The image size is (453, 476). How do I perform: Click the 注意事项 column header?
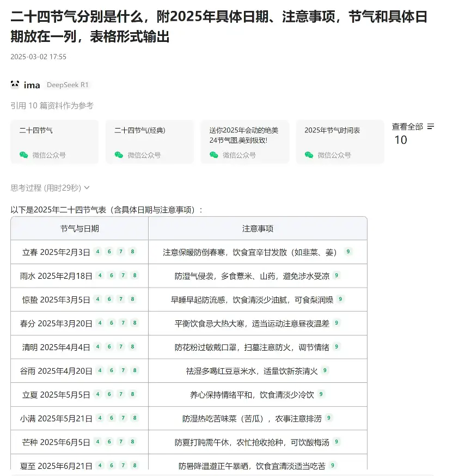(x=258, y=229)
